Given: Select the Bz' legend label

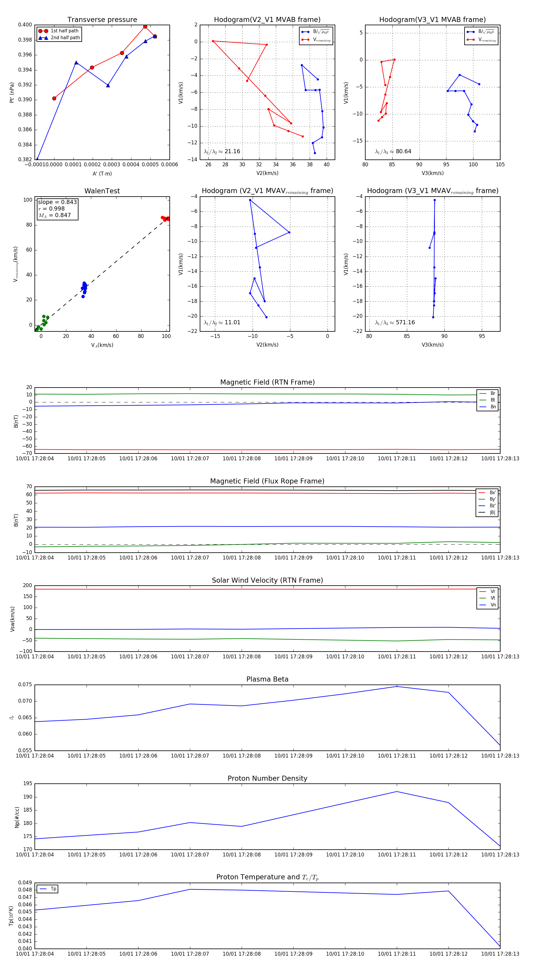Looking at the screenshot, I should pos(493,506).
